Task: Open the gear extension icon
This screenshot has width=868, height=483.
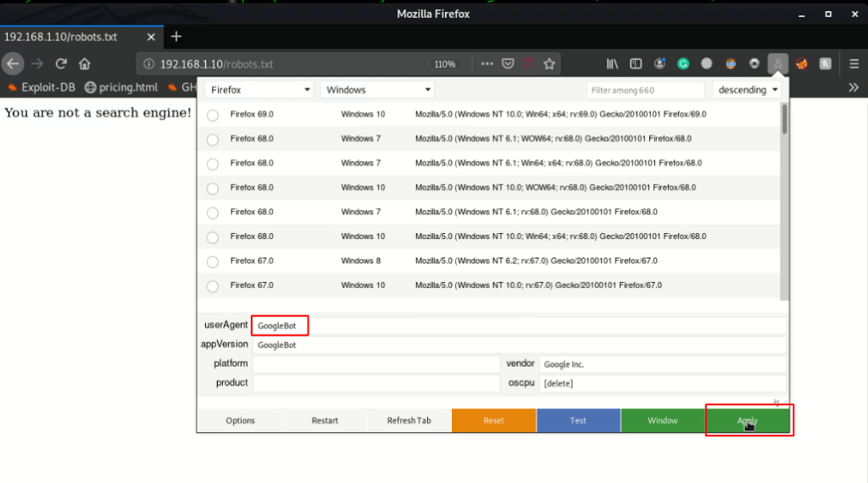Action: pyautogui.click(x=754, y=64)
